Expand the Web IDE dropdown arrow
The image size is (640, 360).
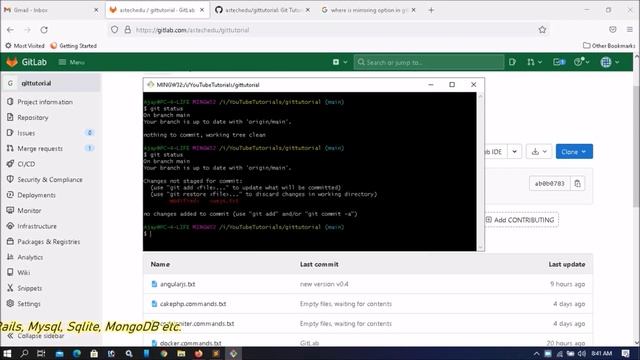(514, 152)
